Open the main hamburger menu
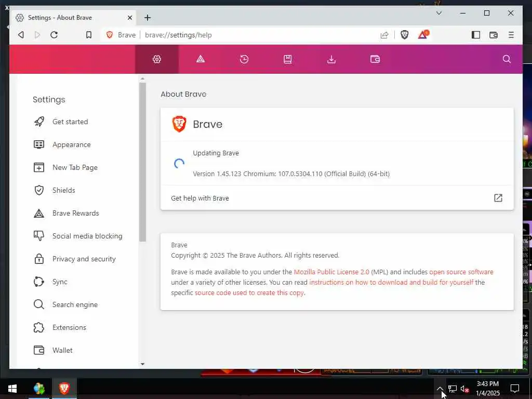 (511, 35)
